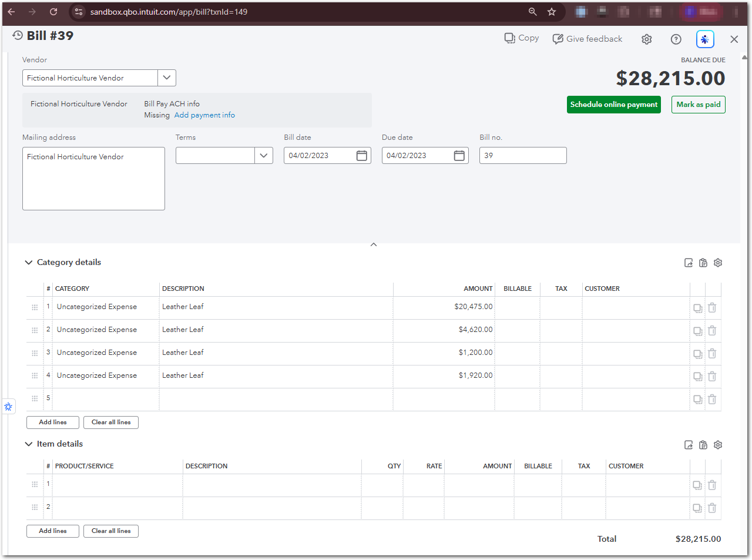
Task: Click the Bill no. field
Action: pos(523,156)
